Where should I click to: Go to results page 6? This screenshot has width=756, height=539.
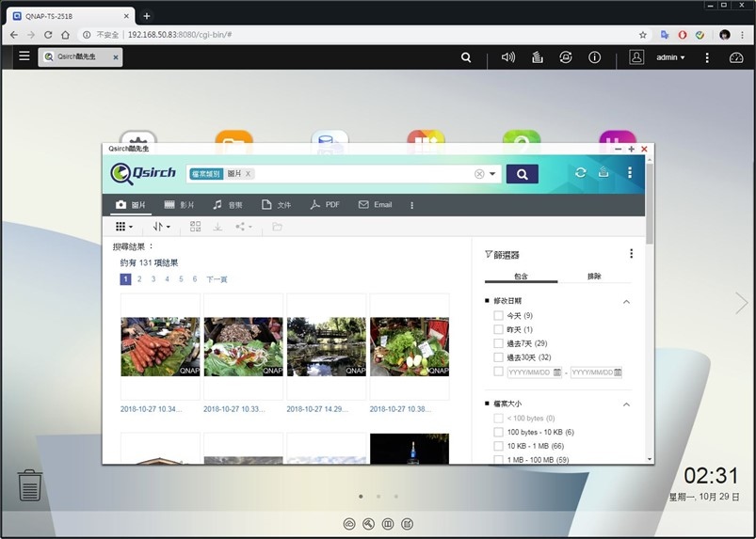[x=195, y=278]
